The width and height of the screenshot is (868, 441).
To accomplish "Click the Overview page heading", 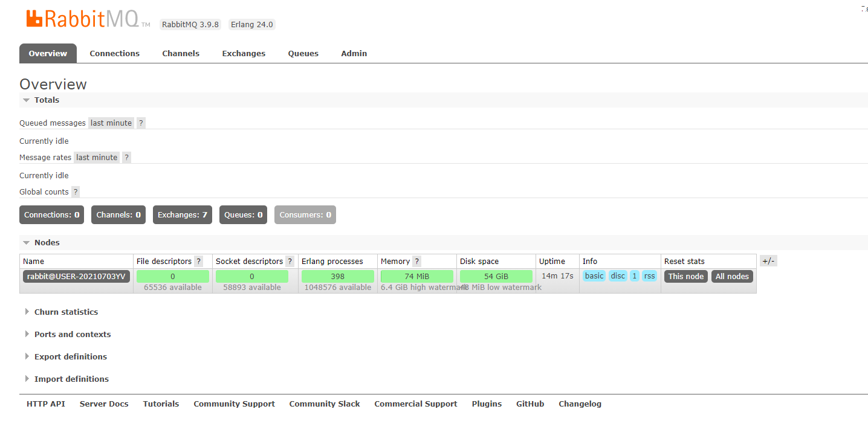I will tap(53, 84).
